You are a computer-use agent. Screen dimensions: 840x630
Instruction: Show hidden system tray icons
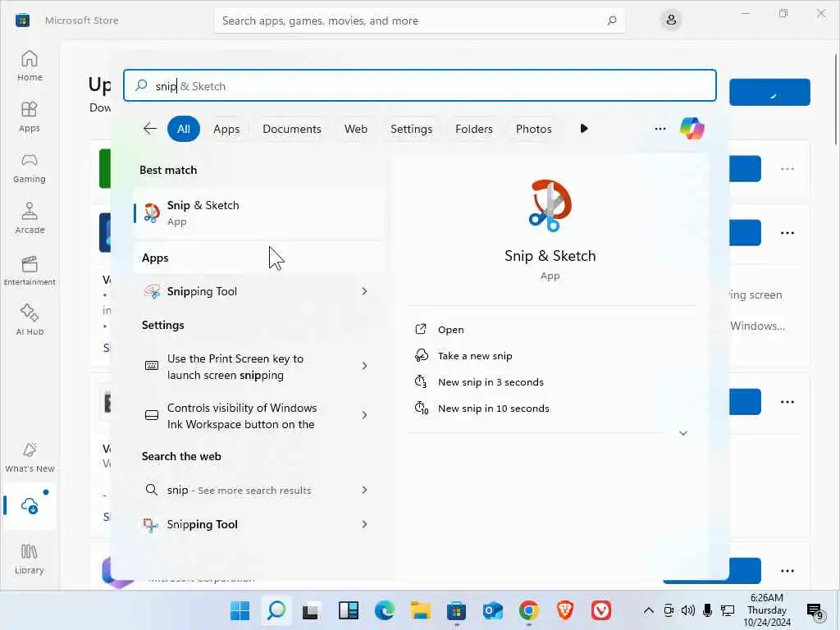(x=648, y=610)
